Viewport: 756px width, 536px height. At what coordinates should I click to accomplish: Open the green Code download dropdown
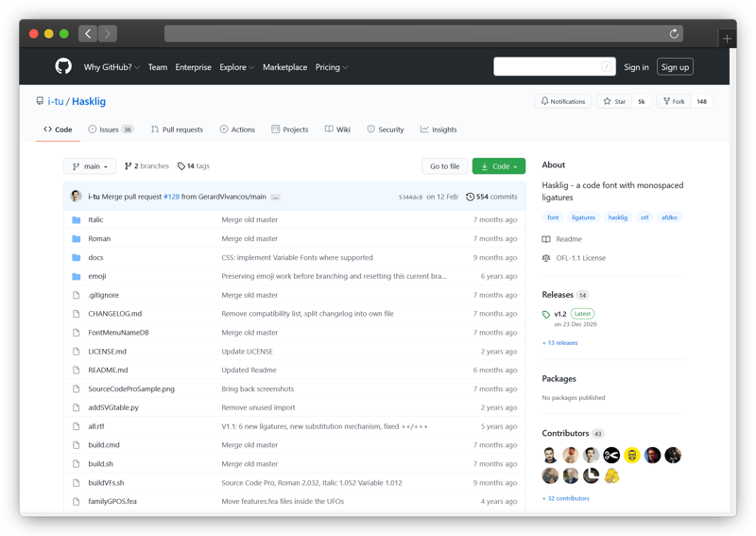[x=499, y=166]
